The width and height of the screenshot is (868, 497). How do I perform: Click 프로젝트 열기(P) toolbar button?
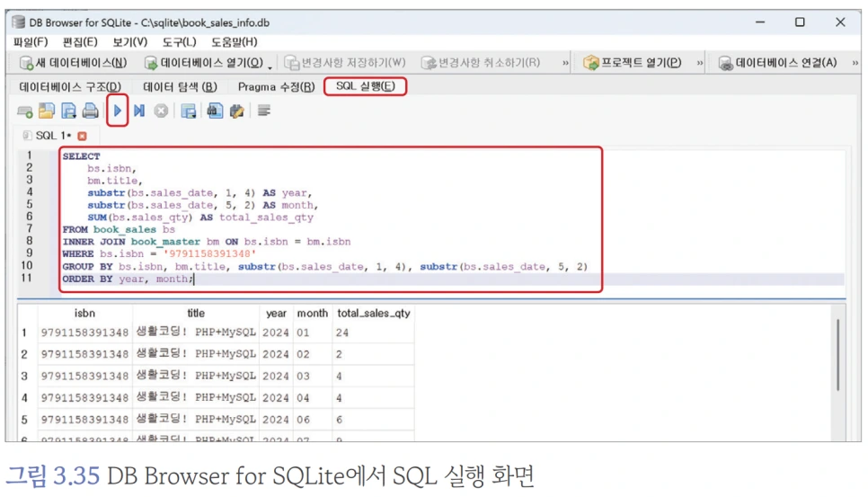click(633, 63)
